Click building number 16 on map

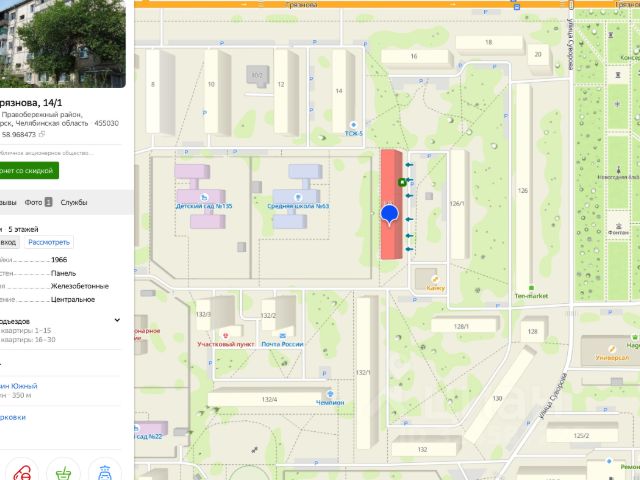pos(414,56)
